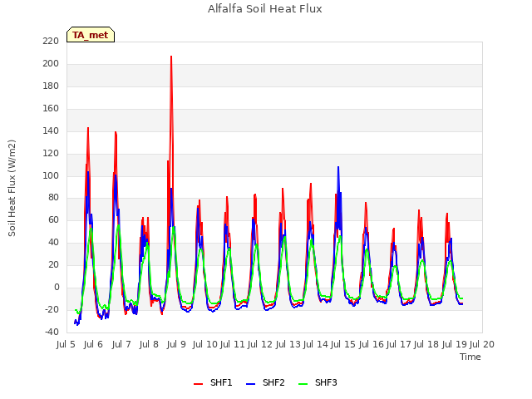Screen dimensions: 532x399
Task: Click the 220 y-axis tick label
Action: (x=51, y=41)
